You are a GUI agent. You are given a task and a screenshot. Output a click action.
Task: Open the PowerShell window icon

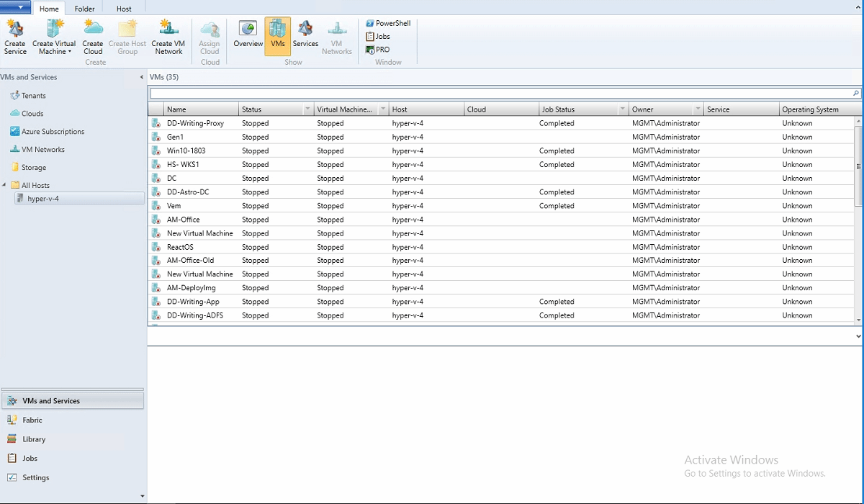pyautogui.click(x=387, y=22)
